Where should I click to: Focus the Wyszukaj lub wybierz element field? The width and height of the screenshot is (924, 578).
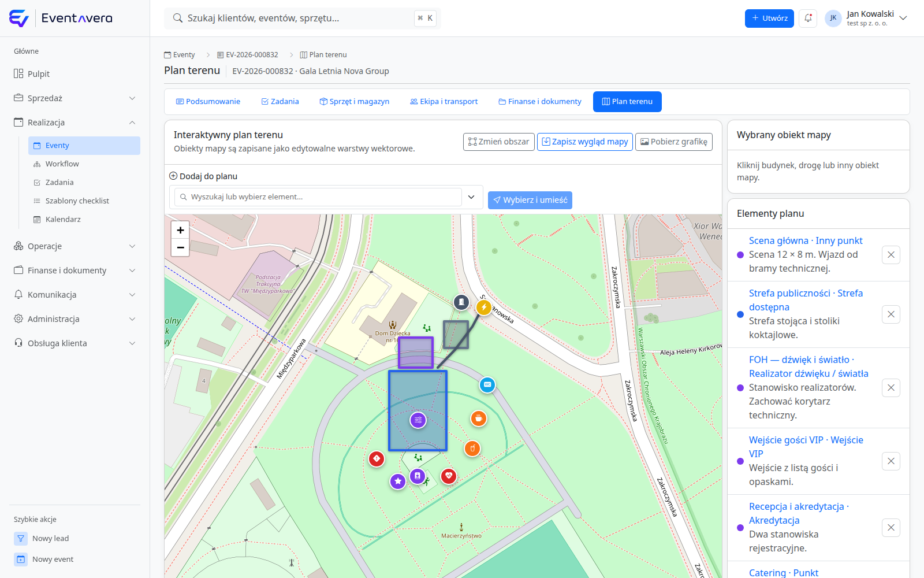coord(318,197)
